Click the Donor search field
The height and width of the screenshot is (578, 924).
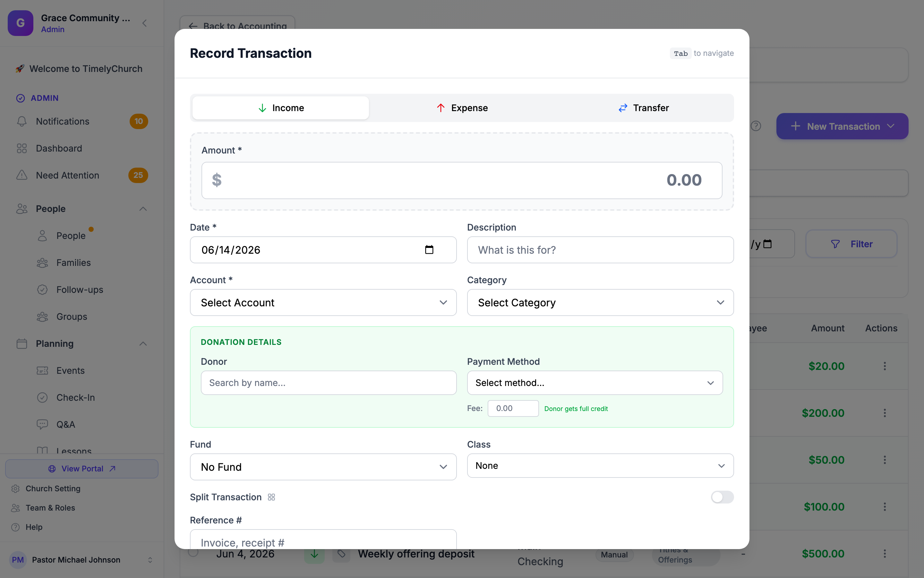[328, 383]
